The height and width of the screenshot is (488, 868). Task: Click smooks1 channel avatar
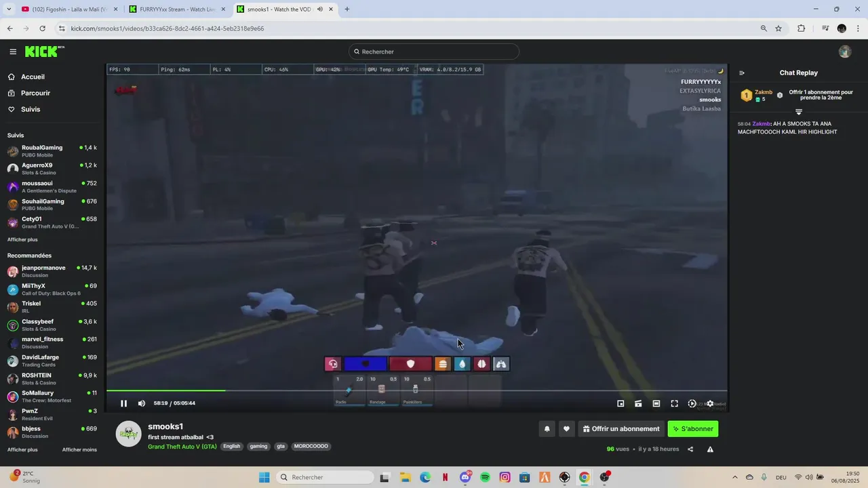pyautogui.click(x=129, y=434)
